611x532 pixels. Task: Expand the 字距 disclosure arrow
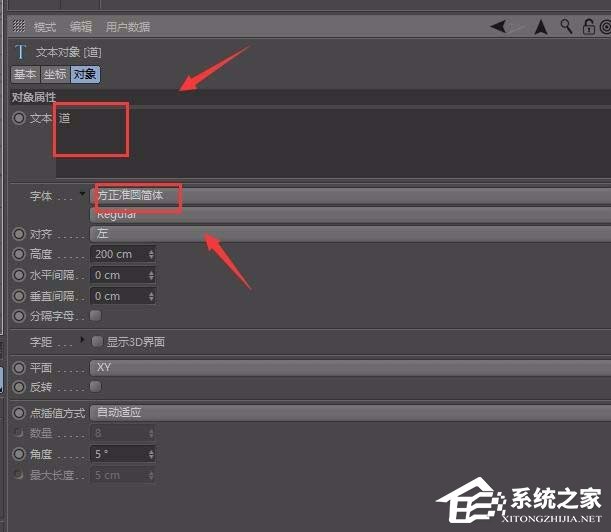[82, 339]
